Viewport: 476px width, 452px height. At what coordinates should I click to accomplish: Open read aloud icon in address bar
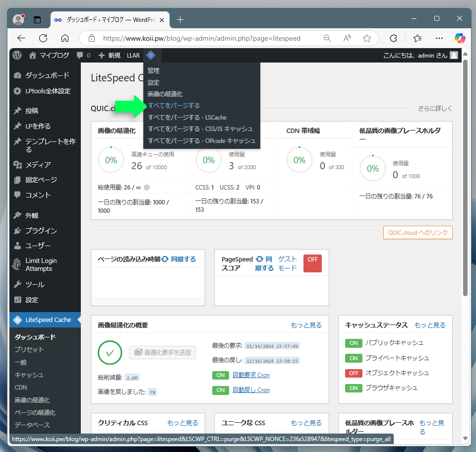tap(347, 38)
